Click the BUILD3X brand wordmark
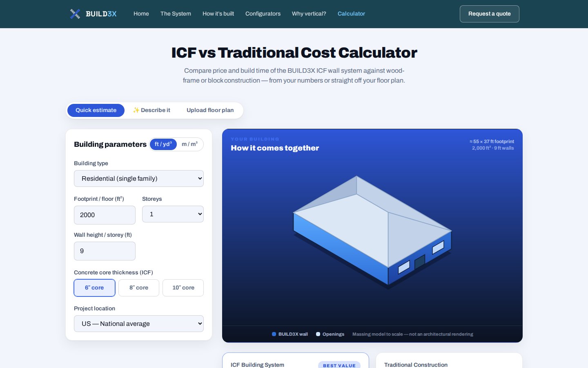The width and height of the screenshot is (588, 368). pos(101,14)
